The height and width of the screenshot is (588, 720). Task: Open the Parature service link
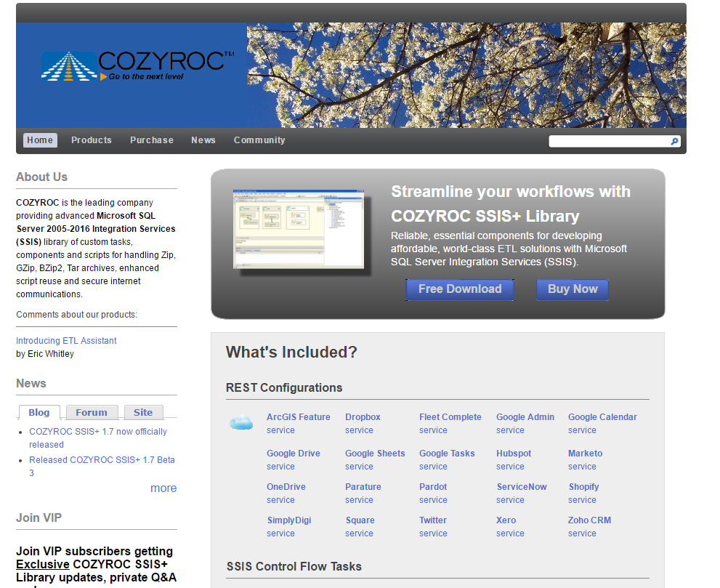tap(363, 494)
